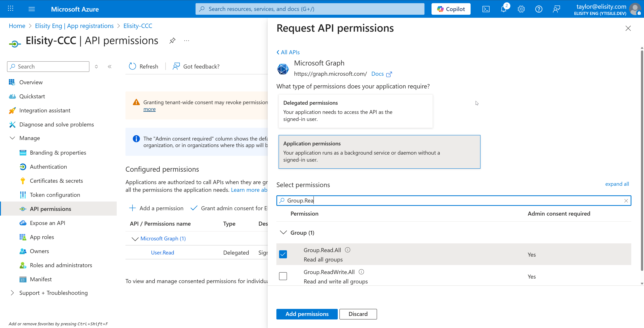The height and width of the screenshot is (328, 644).
Task: Collapse the Group (1) permission section
Action: tap(283, 233)
